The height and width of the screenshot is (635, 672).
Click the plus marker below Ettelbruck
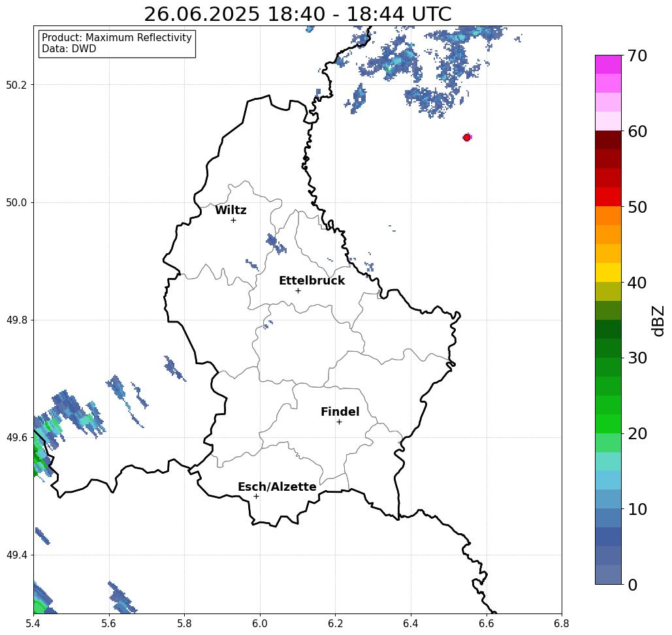pos(298,290)
